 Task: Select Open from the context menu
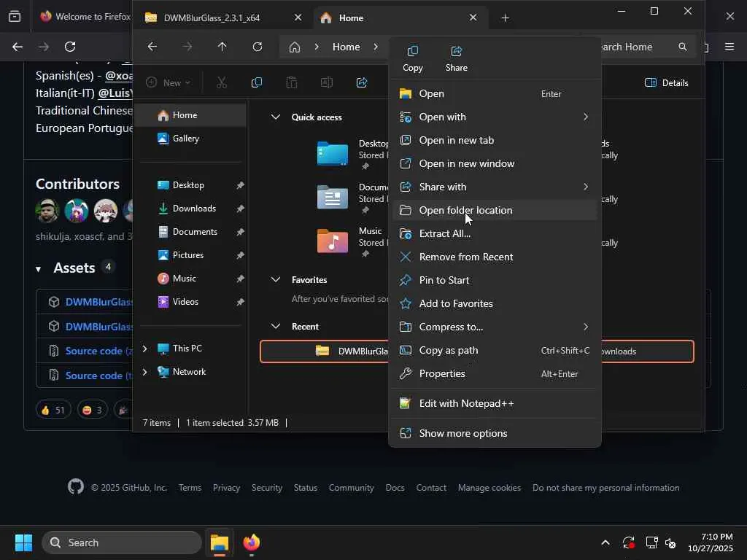point(495,94)
